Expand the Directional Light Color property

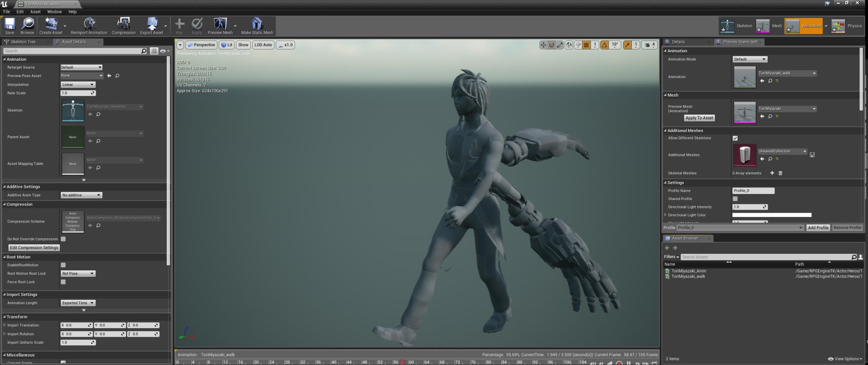click(666, 215)
